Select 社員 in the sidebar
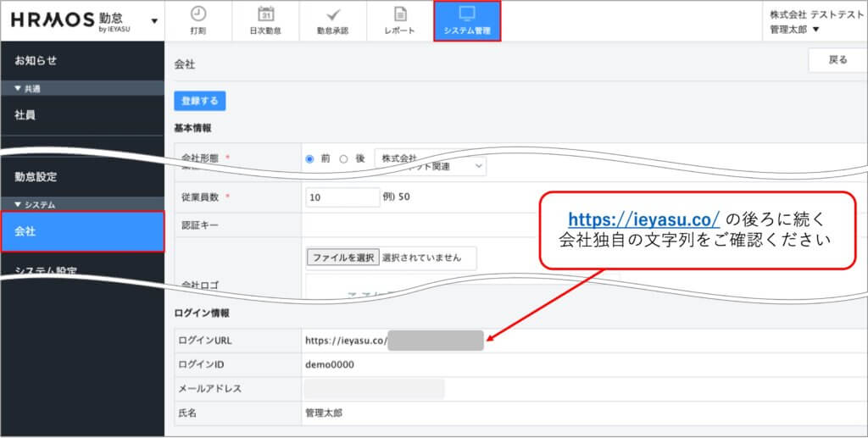The width and height of the screenshot is (868, 438). [x=25, y=115]
